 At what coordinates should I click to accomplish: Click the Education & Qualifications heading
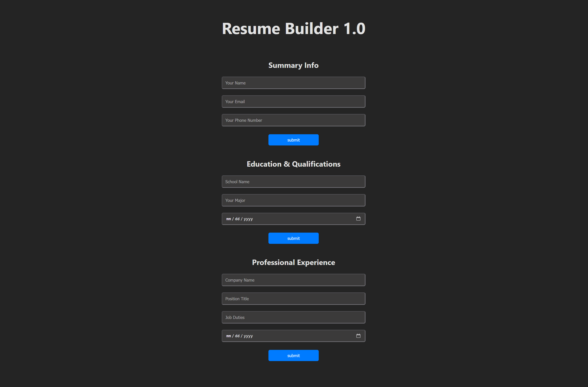click(x=294, y=164)
